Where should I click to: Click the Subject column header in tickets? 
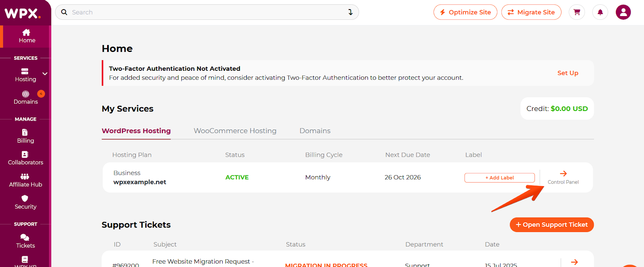(165, 244)
